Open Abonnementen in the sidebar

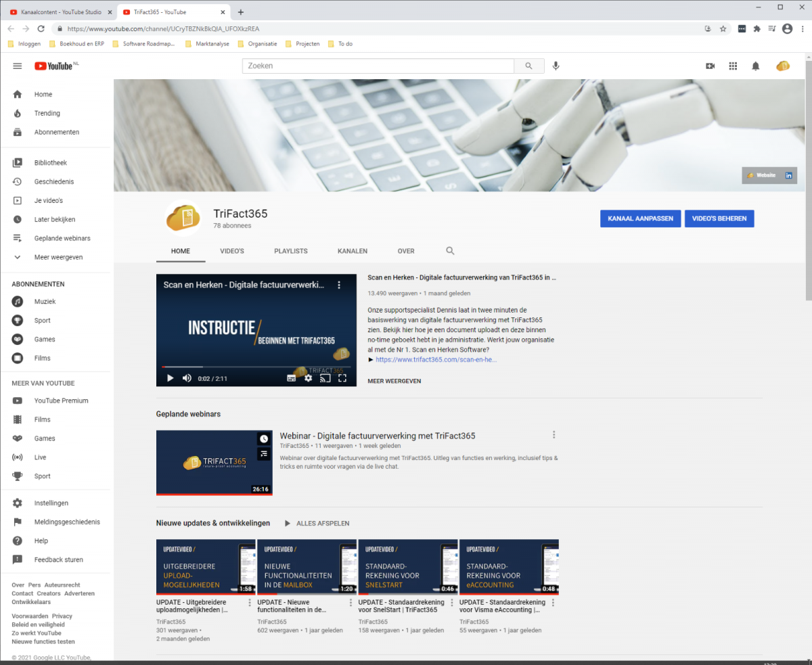coord(57,133)
